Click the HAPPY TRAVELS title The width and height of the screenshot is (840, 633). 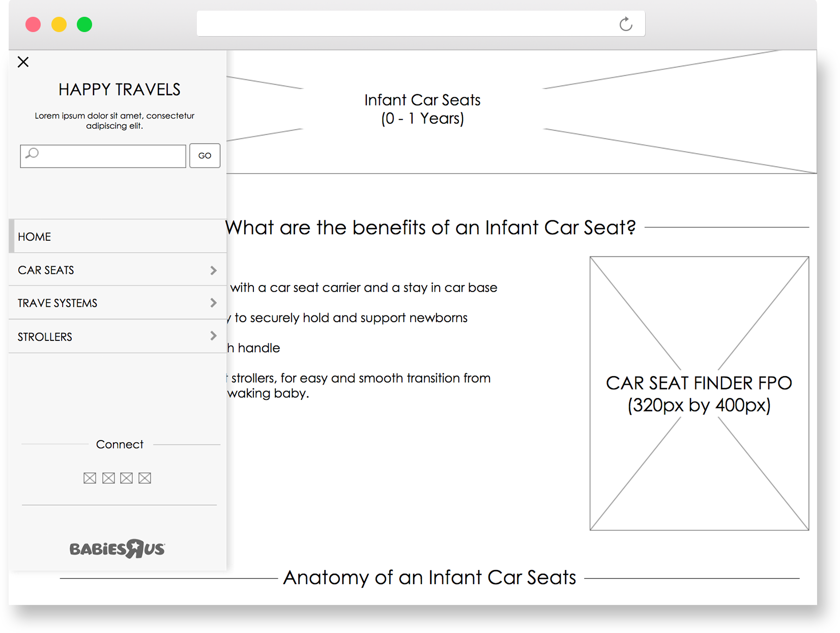tap(120, 90)
